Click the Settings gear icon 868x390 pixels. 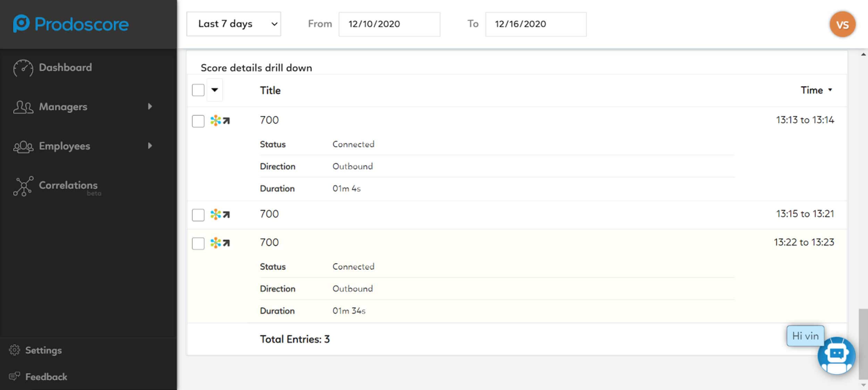[x=14, y=350]
